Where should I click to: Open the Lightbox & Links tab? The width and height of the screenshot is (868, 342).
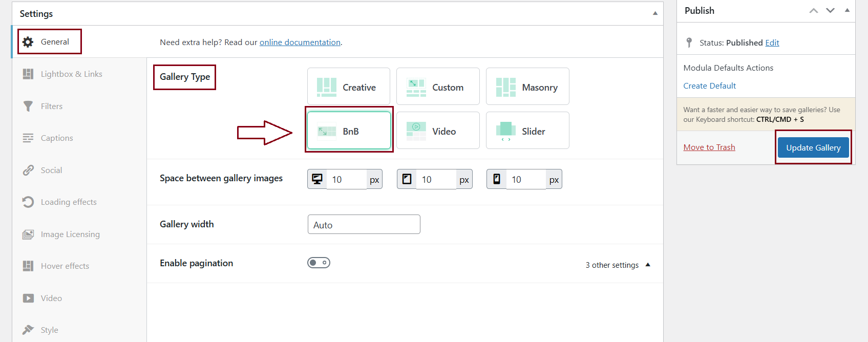click(x=71, y=74)
